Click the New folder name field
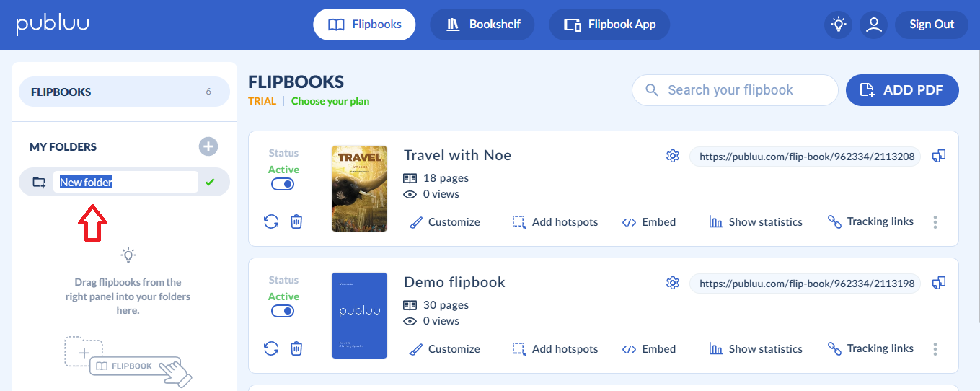This screenshot has height=391, width=980. pos(125,183)
